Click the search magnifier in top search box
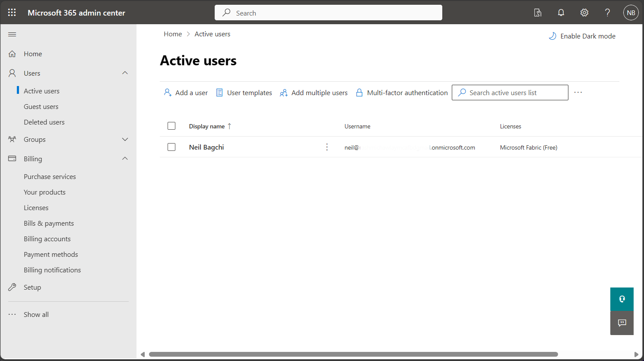 coord(226,13)
